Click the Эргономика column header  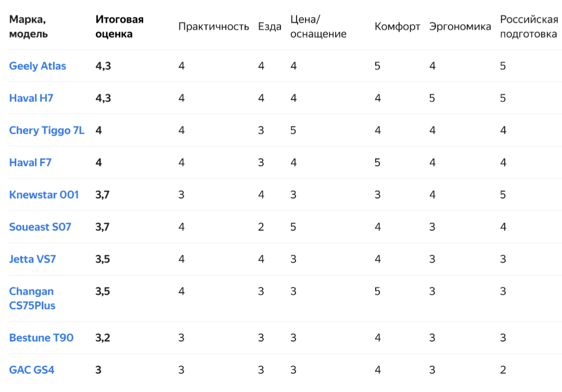coord(460,27)
